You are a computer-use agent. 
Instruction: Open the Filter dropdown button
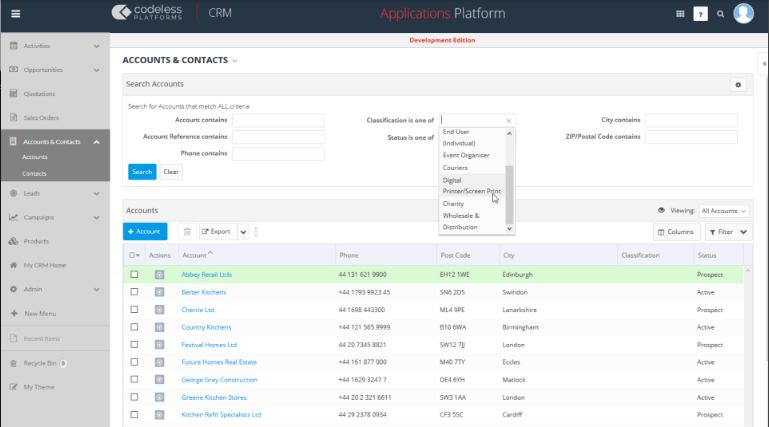pyautogui.click(x=728, y=232)
